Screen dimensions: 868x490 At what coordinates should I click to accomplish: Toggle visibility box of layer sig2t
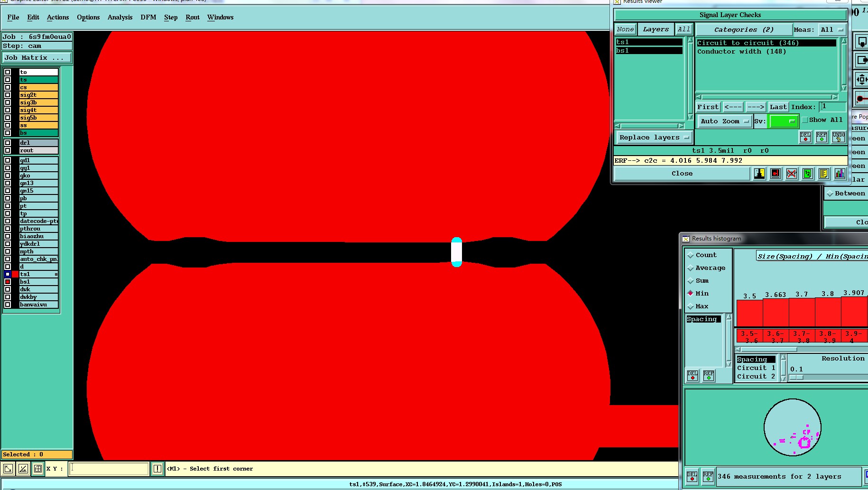point(8,95)
